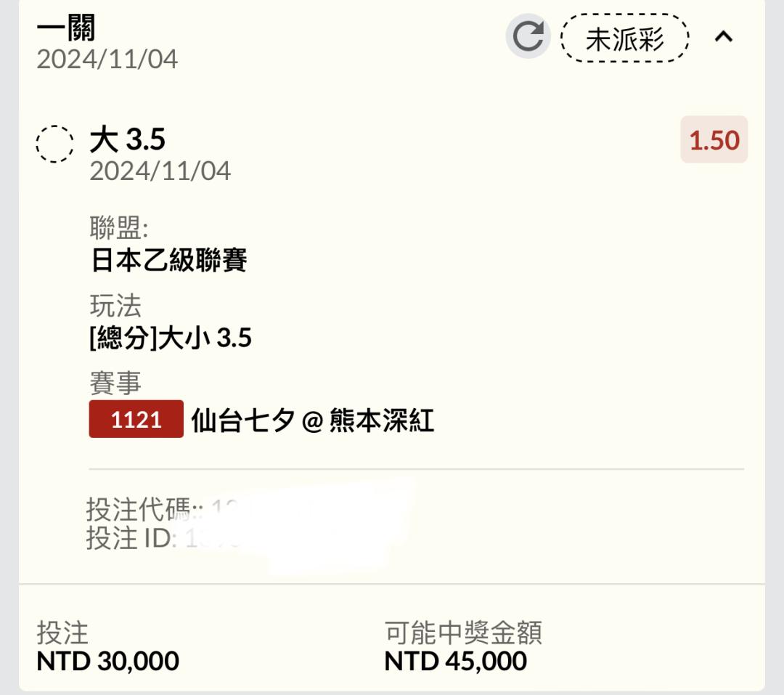
Task: Click the NTD 30,000 stake amount
Action: click(107, 660)
